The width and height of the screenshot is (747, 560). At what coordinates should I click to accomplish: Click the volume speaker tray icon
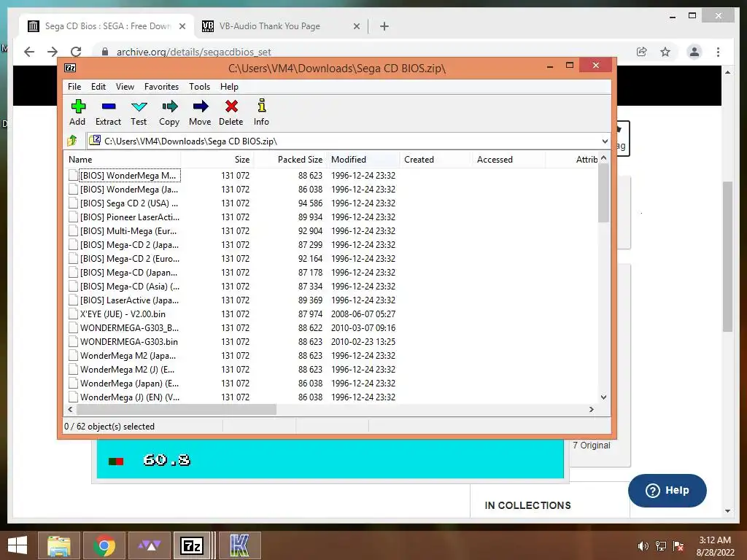(x=643, y=546)
